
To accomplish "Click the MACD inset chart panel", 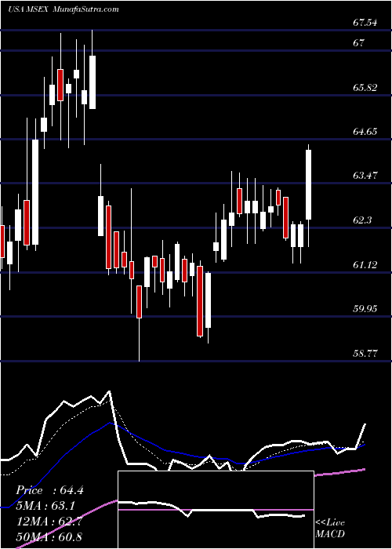I will click(216, 510).
